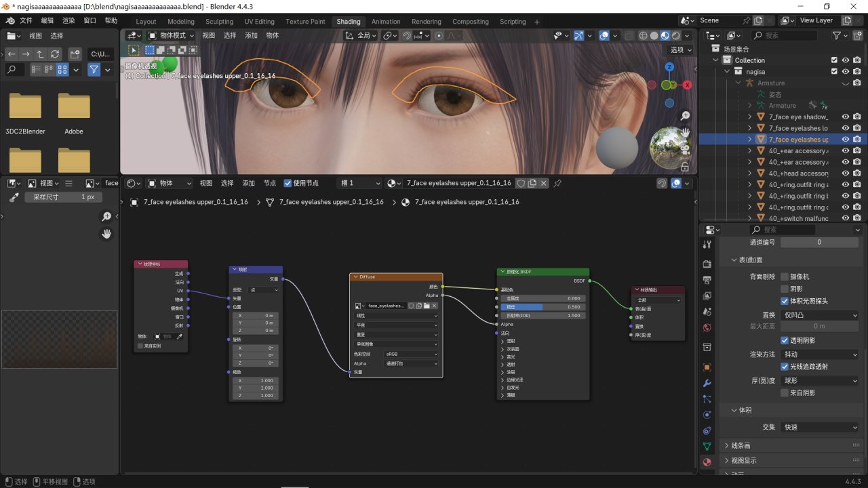This screenshot has height=488, width=868.
Task: Unlink the image with X in Diffuse node
Action: (435, 306)
